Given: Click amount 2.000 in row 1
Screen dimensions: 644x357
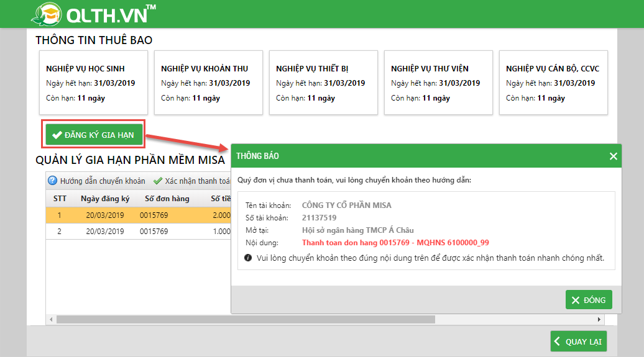Looking at the screenshot, I should pos(222,215).
